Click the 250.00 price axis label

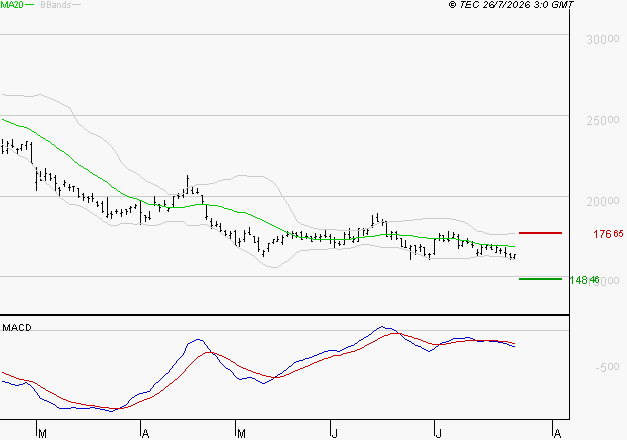coord(603,120)
